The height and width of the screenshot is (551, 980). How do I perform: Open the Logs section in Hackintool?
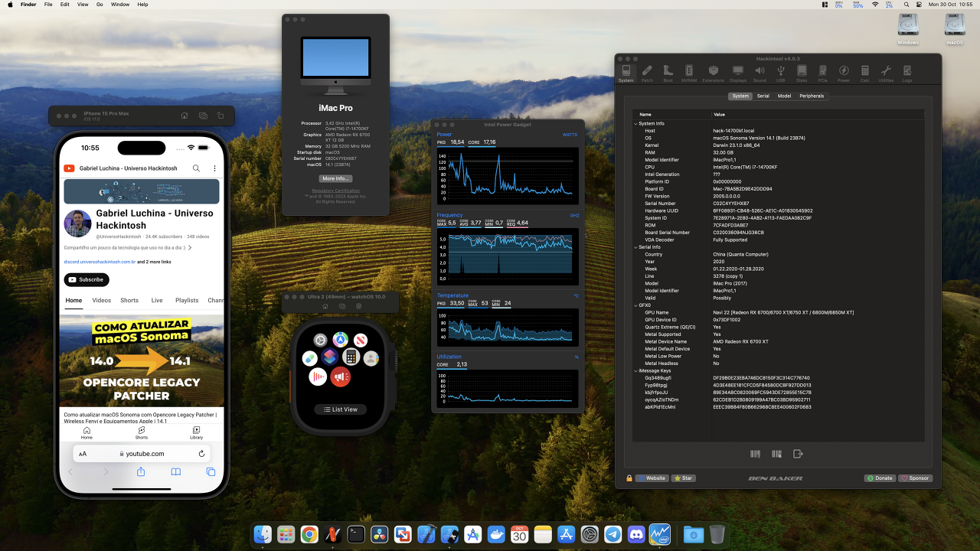[x=907, y=73]
